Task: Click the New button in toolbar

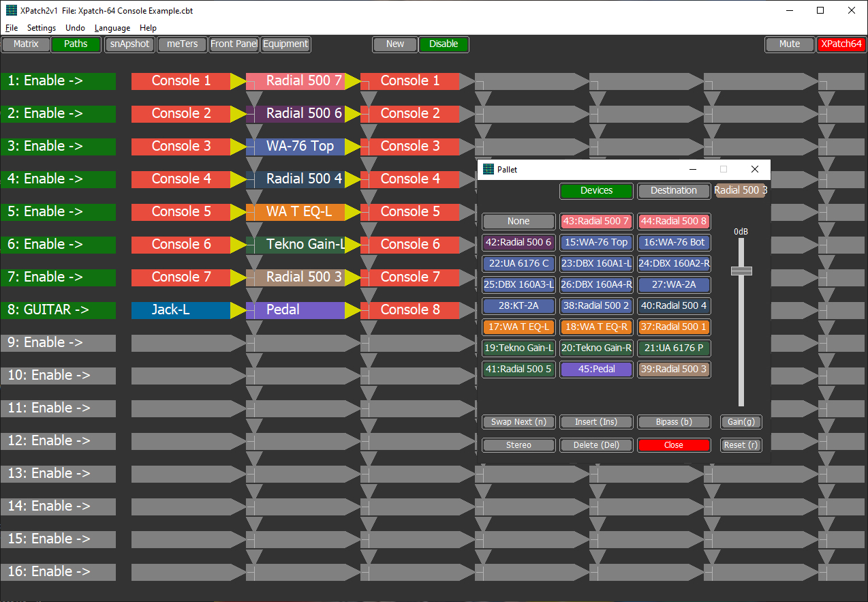Action: tap(395, 44)
